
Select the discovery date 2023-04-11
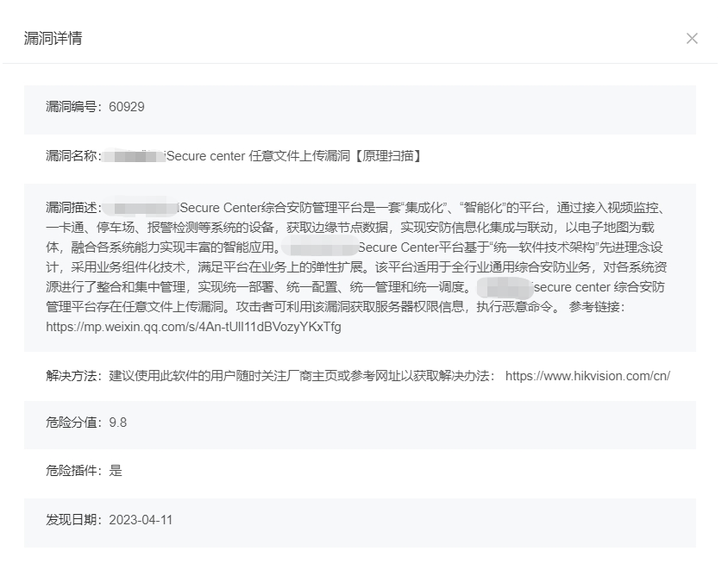[143, 517]
